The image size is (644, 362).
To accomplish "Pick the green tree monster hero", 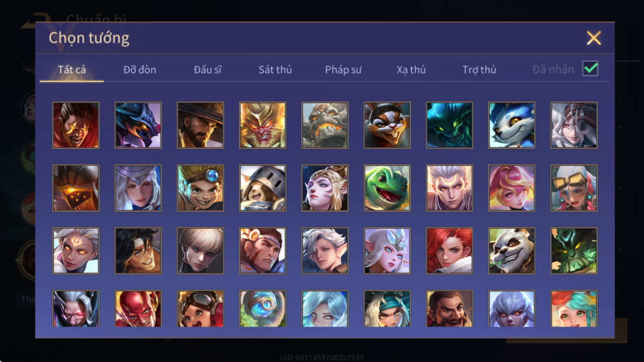I will click(574, 251).
